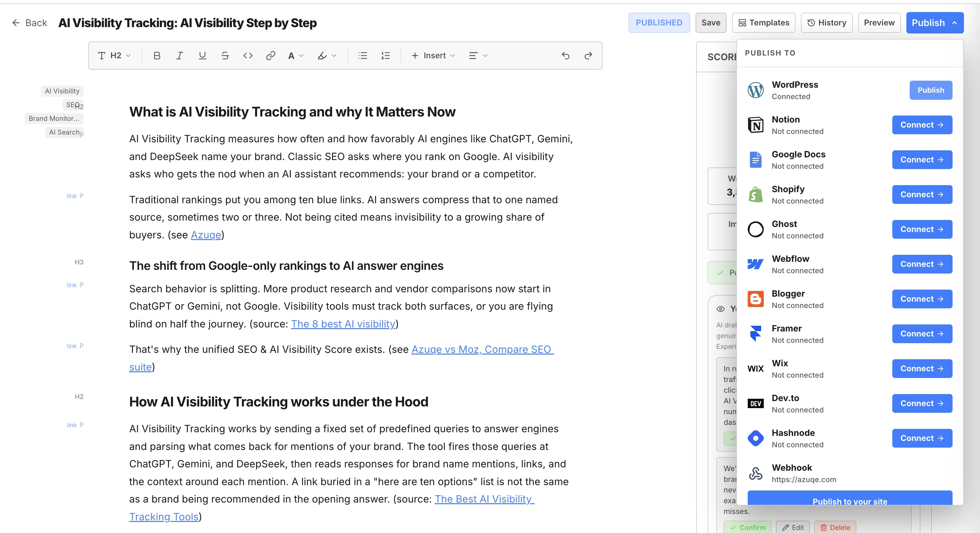Viewport: 980px width, 533px height.
Task: Preview the article
Action: pyautogui.click(x=879, y=23)
